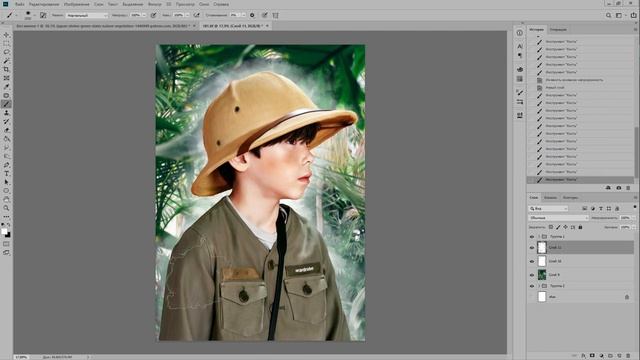The image size is (640, 360).
Task: Select the Magic Wand tool
Action: click(6, 61)
